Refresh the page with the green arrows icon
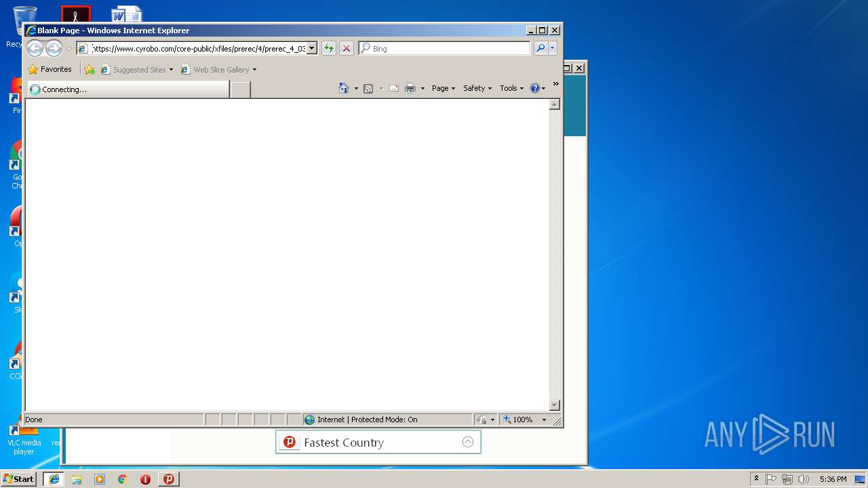Screen dimensions: 868x488 (x=329, y=48)
